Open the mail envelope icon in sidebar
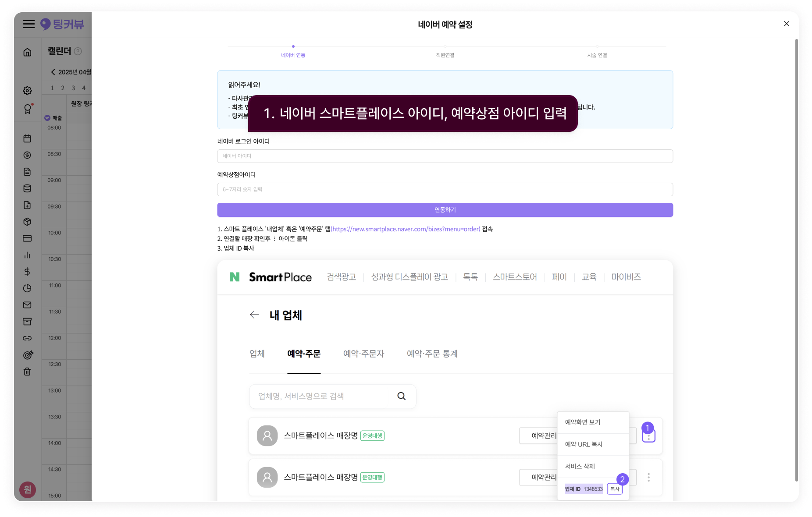Image resolution: width=812 pixels, height=517 pixels. (x=27, y=305)
